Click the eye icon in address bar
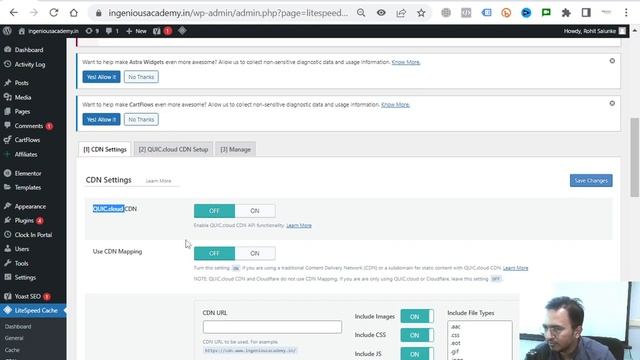 click(381, 13)
